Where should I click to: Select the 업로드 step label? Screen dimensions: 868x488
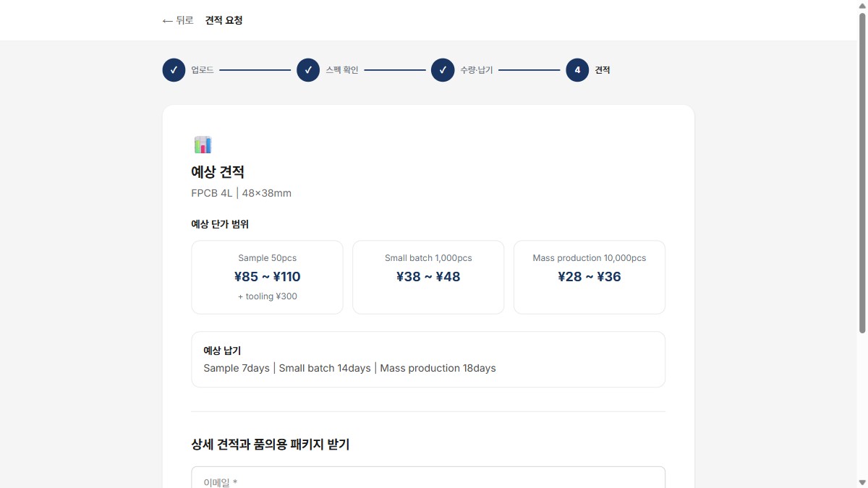203,70
